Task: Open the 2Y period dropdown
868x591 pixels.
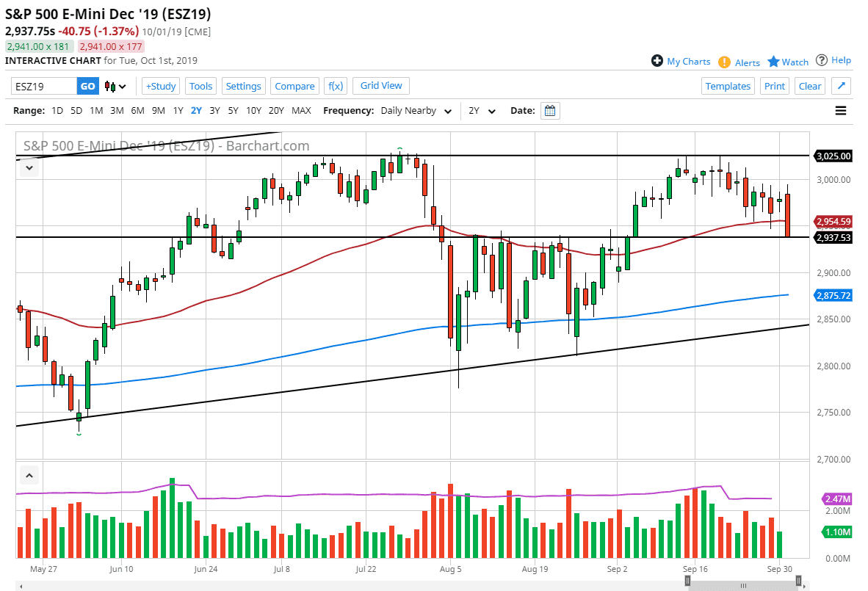Action: (482, 111)
